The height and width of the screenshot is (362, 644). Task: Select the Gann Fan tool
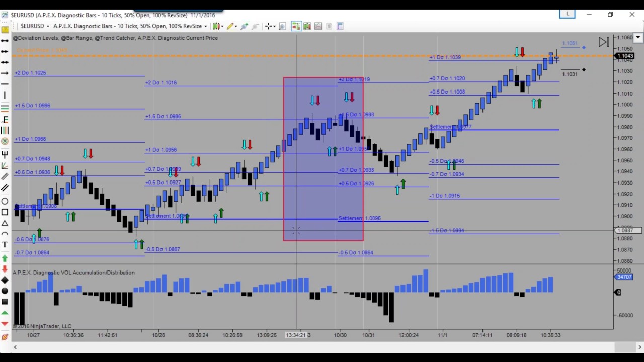click(x=5, y=165)
